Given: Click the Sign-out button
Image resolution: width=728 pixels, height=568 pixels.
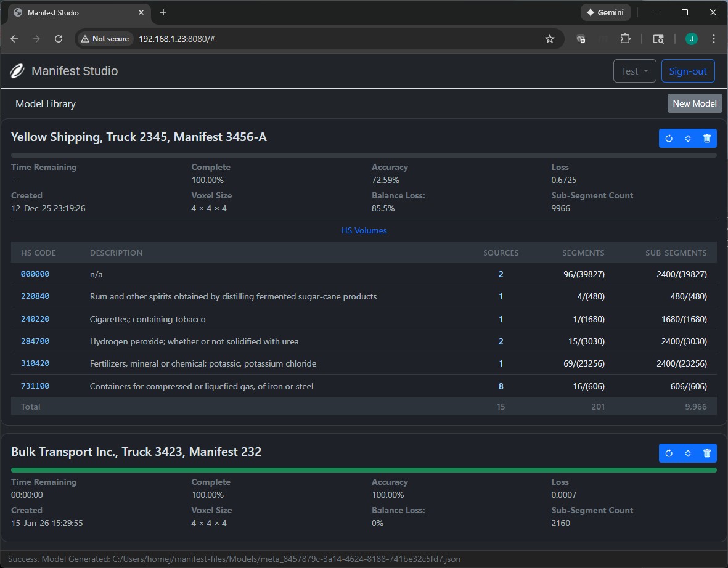Looking at the screenshot, I should [x=687, y=71].
